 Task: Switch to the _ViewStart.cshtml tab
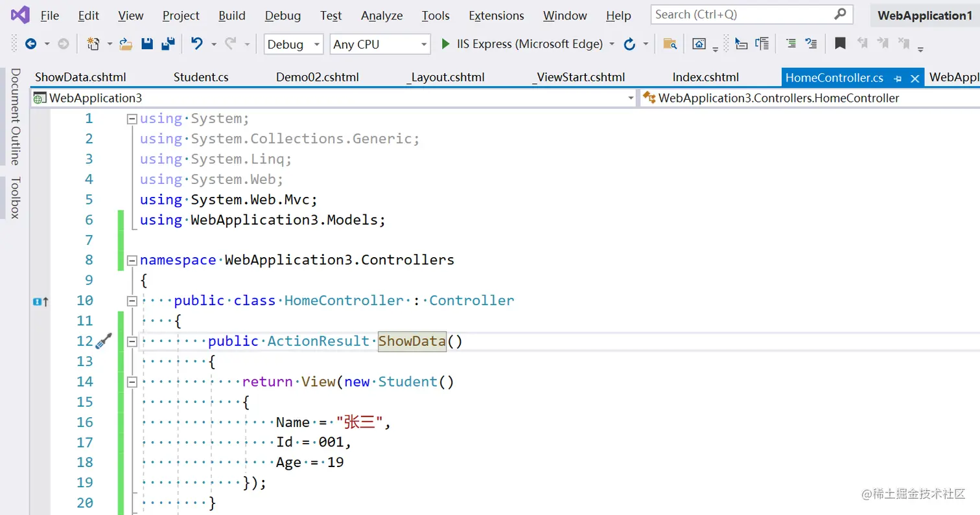point(579,78)
